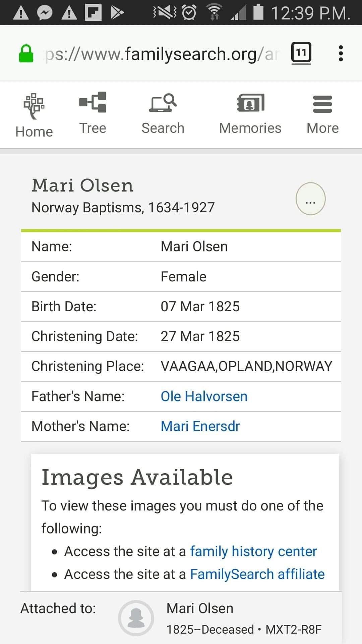This screenshot has width=362, height=644.
Task: Open father Ole Halvorsen link
Action: pyautogui.click(x=204, y=396)
